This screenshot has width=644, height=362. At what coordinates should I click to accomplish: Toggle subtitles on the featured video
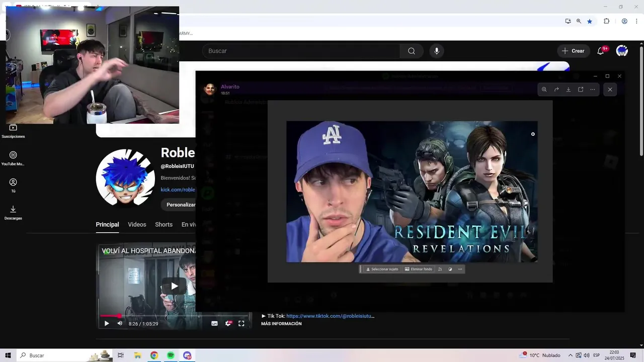click(x=214, y=323)
